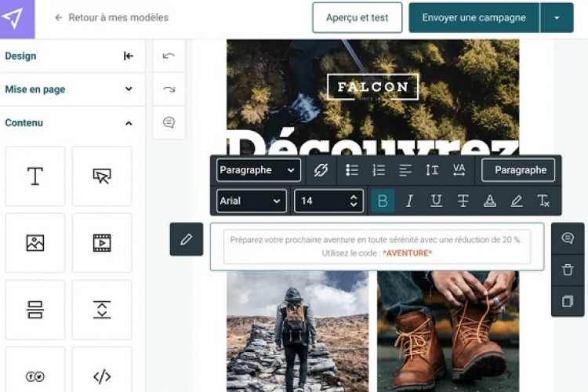Open dropdown arrow next to Envoyer une campagne
588x392 pixels.
click(557, 17)
